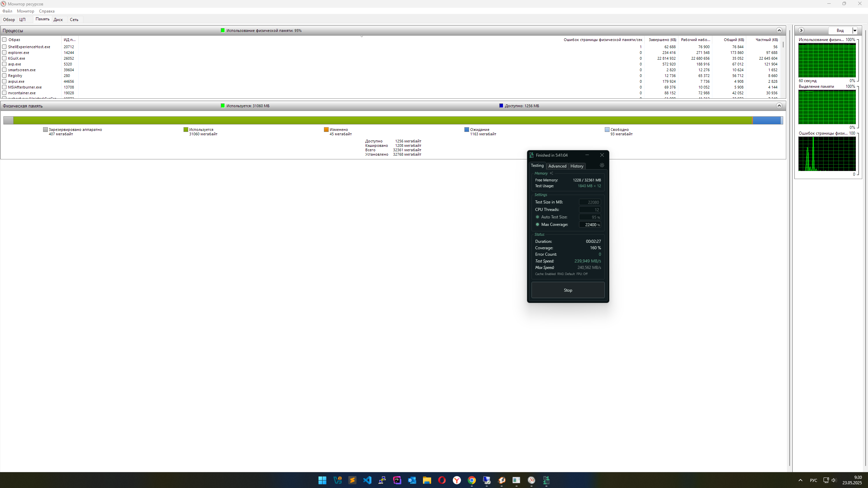
Task: Launch Sublime Text from the taskbar
Action: point(352,480)
